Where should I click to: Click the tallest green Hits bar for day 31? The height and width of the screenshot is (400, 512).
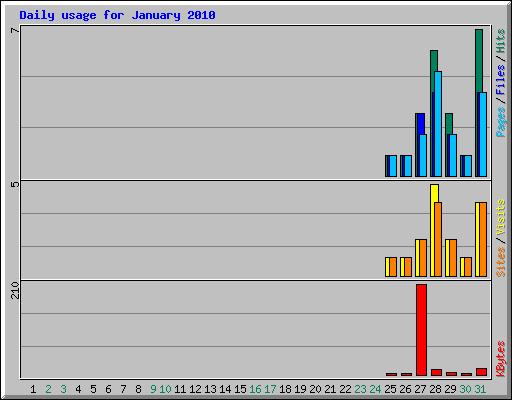pyautogui.click(x=479, y=61)
